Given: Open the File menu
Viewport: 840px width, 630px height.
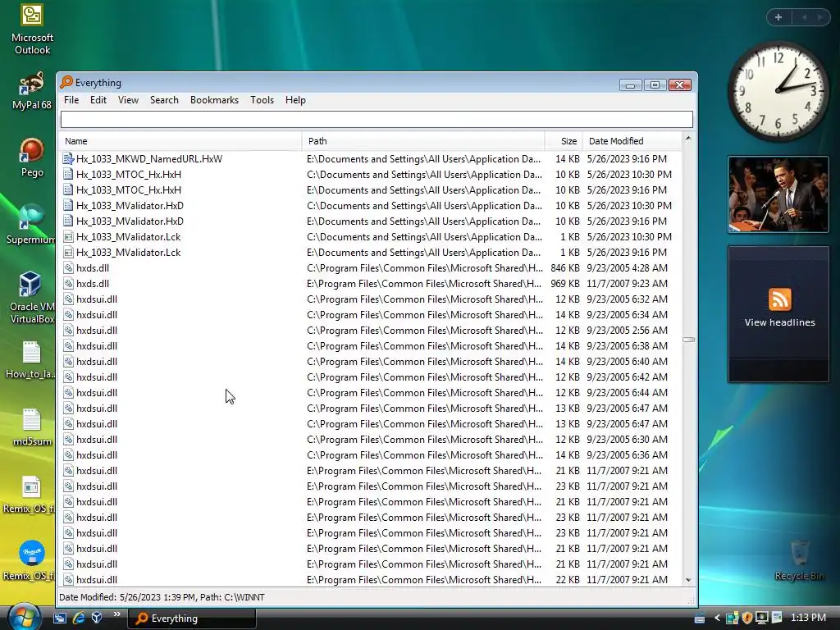Looking at the screenshot, I should tap(71, 100).
